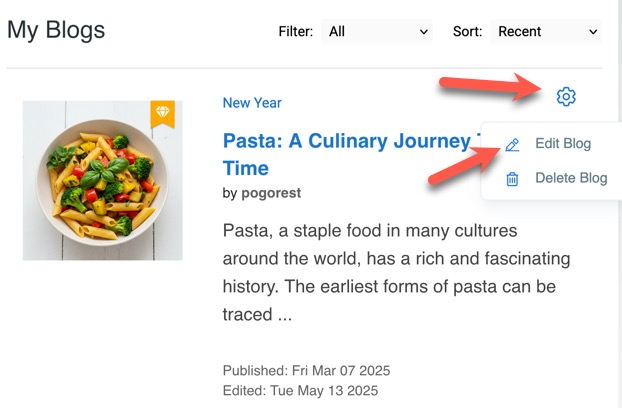Click the pencil icon beside Edit Blog
622x408 pixels.
pos(512,144)
